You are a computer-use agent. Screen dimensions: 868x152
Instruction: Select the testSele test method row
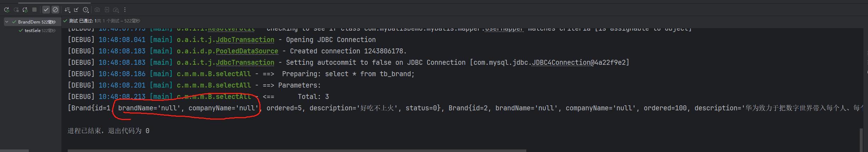pyautogui.click(x=32, y=31)
